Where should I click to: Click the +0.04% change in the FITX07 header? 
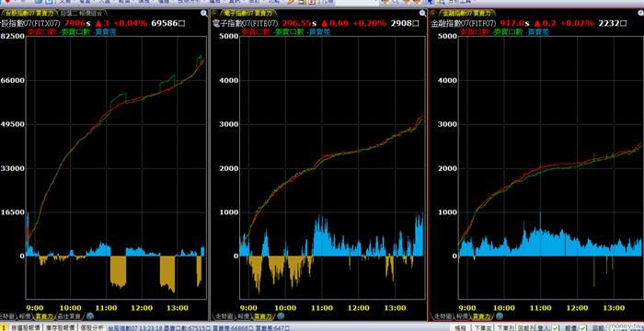coord(131,23)
